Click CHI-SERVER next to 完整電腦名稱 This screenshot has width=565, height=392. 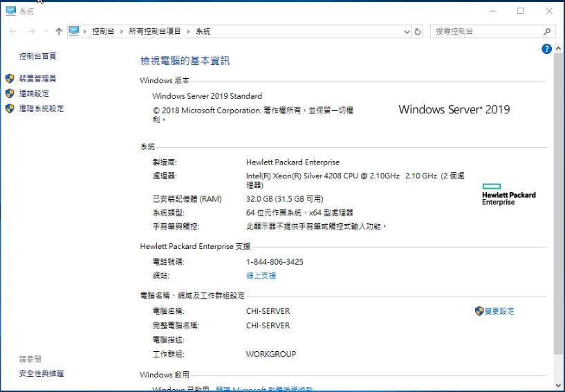point(268,326)
